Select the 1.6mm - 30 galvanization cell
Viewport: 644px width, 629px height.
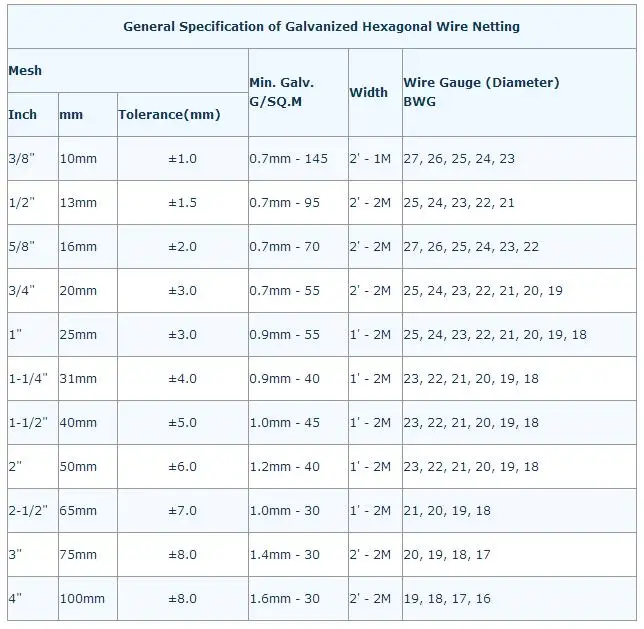285,599
